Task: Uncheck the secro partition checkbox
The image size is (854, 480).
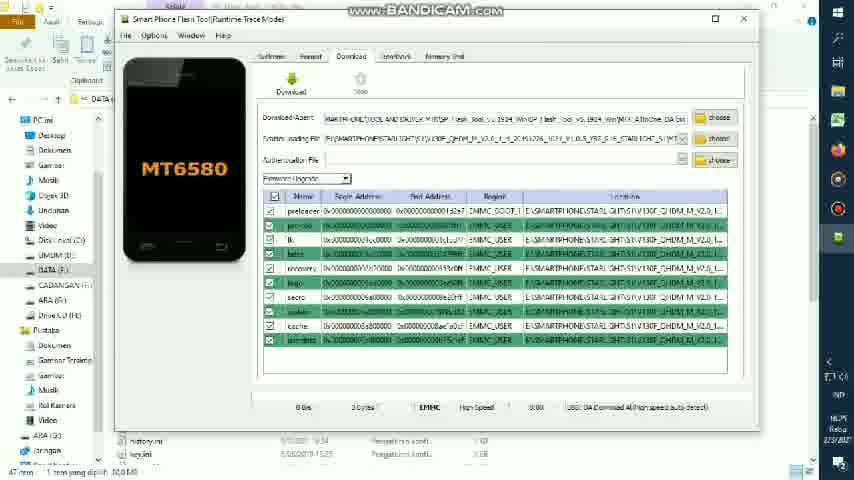Action: [270, 297]
